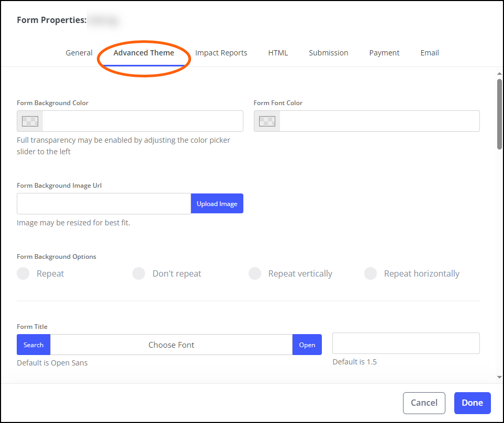Cancel the Form Properties dialog
Viewport: 504px width, 423px height.
[x=424, y=403]
